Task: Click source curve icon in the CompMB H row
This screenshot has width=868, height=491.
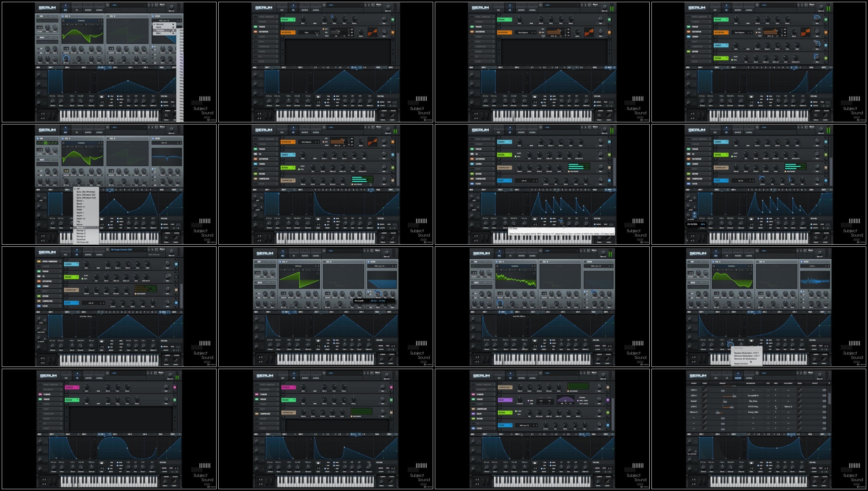Action: tap(705, 396)
